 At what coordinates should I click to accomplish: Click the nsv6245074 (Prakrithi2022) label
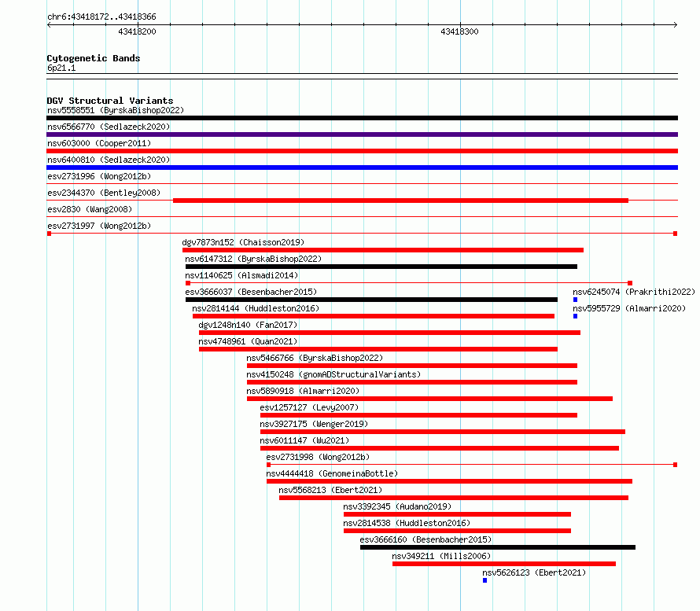click(634, 292)
